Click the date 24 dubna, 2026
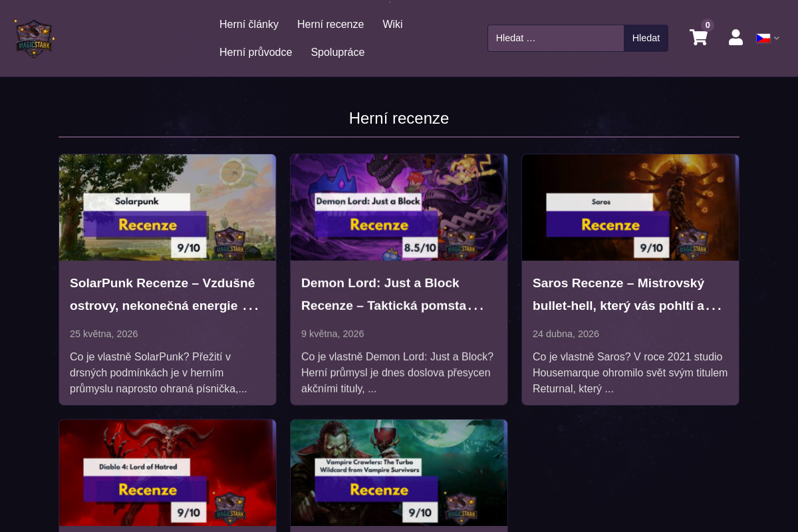This screenshot has width=798, height=532. pyautogui.click(x=566, y=334)
